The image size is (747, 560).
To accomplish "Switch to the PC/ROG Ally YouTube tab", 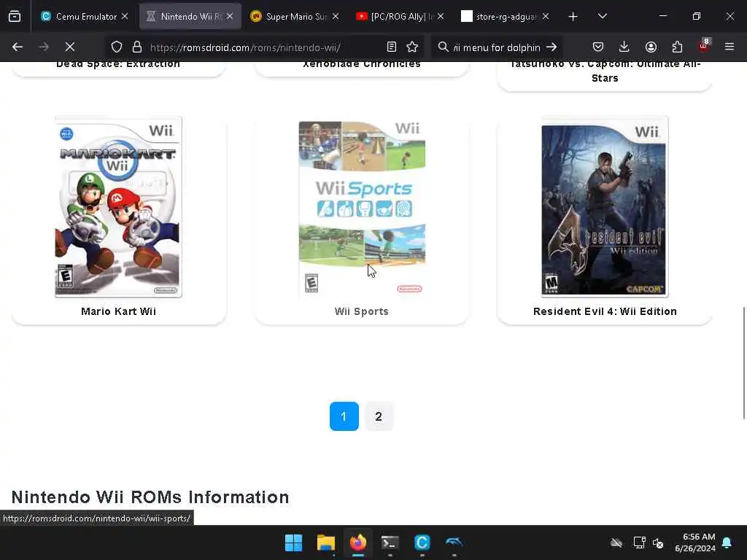I will (x=400, y=16).
